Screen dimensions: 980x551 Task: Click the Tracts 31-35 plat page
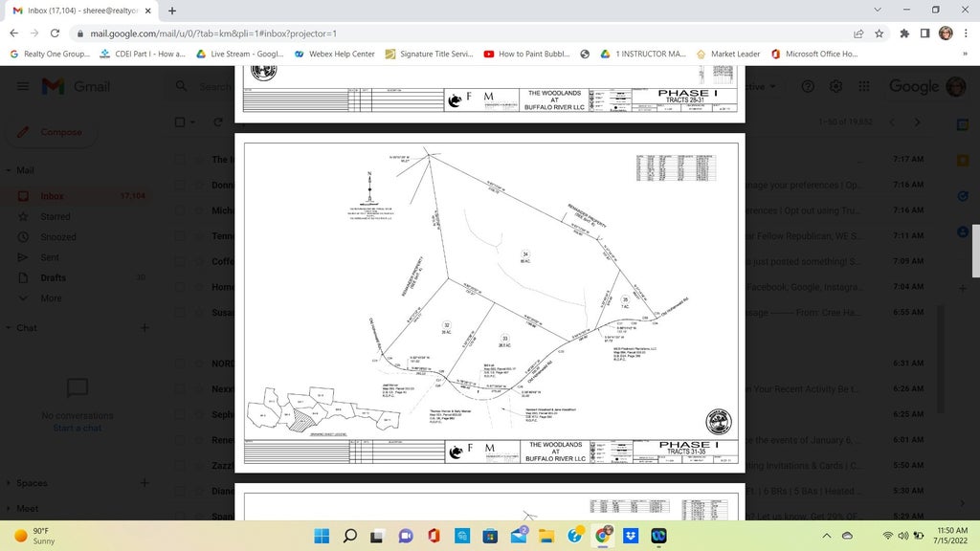[x=490, y=303]
